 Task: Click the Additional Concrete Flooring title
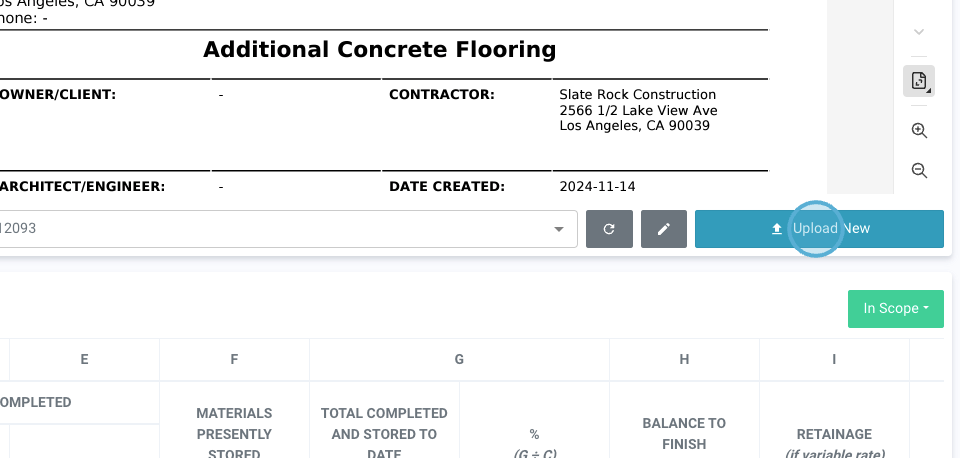tap(379, 50)
